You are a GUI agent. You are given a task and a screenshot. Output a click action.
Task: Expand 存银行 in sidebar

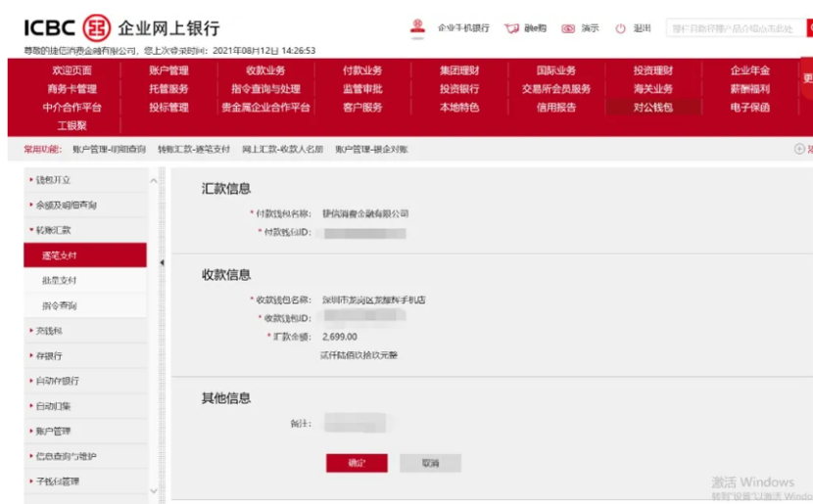pyautogui.click(x=85, y=356)
